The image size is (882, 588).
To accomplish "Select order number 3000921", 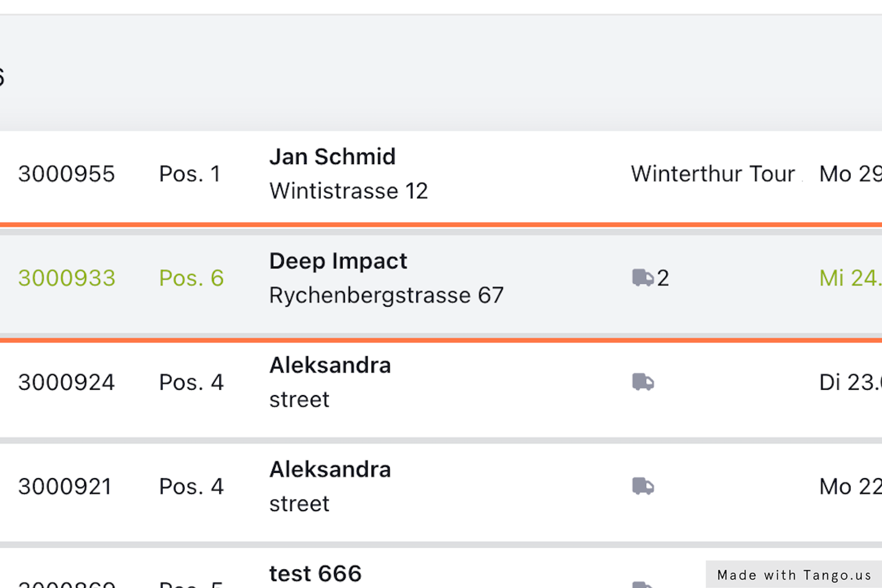I will coord(65,486).
